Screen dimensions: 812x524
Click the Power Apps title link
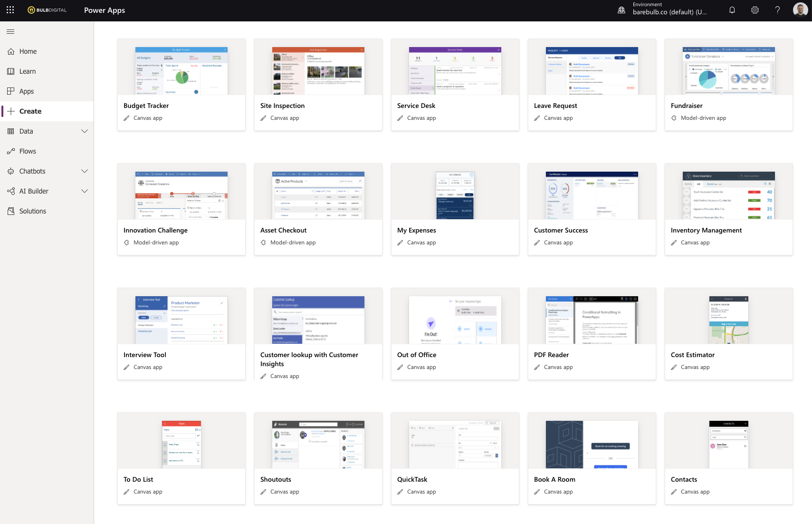[105, 10]
